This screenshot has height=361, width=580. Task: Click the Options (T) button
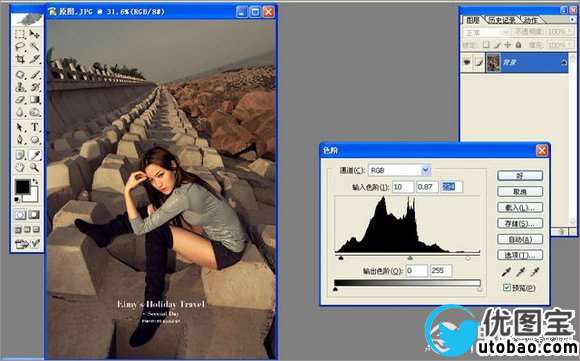coord(520,255)
